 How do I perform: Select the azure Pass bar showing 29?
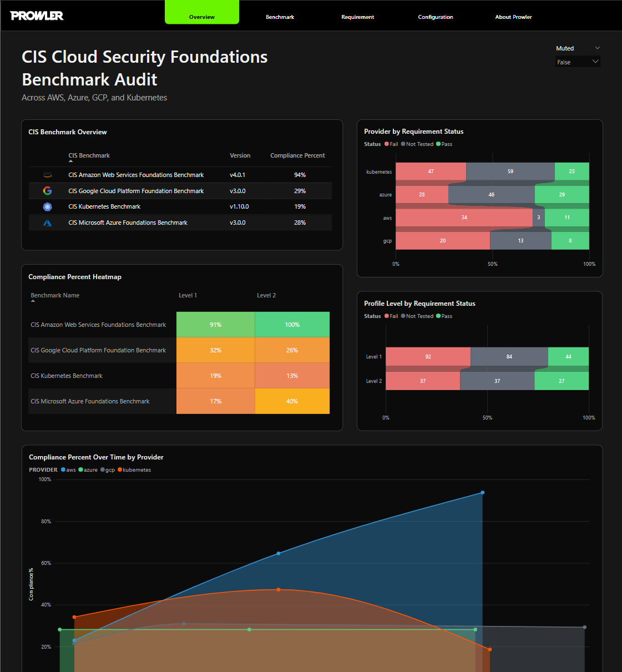(x=562, y=195)
